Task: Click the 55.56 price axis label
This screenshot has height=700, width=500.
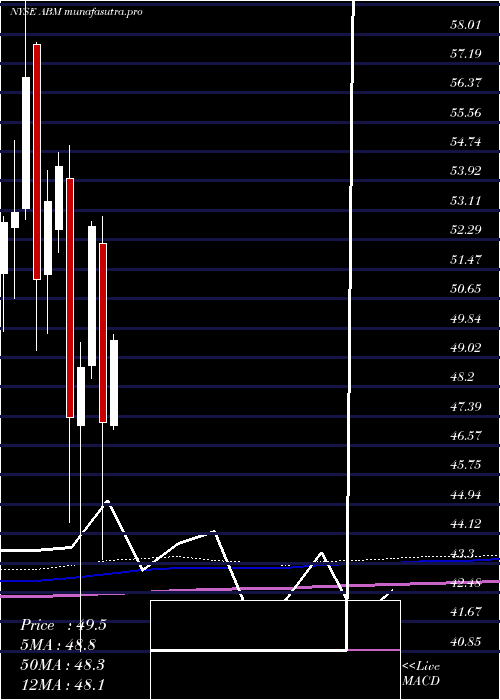Action: [465, 112]
